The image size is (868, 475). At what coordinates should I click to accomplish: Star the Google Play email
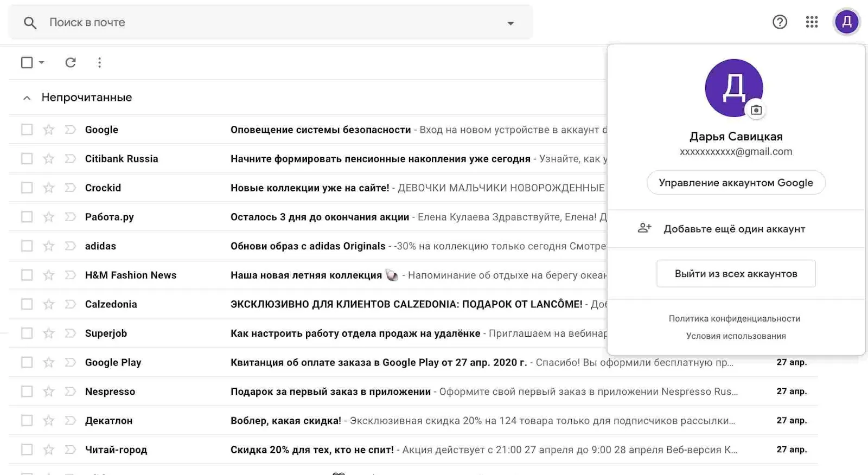[49, 362]
